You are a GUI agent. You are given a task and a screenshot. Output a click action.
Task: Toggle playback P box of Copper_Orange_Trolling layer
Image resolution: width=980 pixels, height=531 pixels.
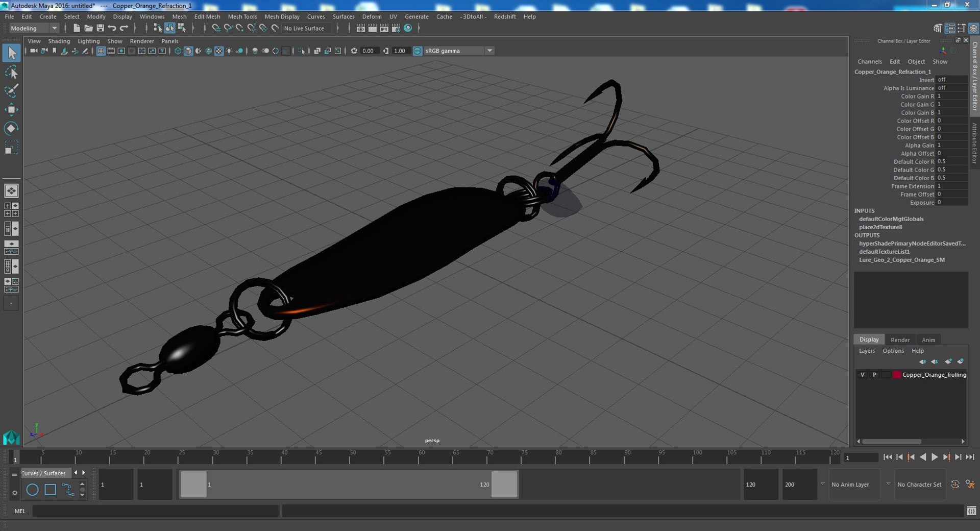[x=874, y=375]
